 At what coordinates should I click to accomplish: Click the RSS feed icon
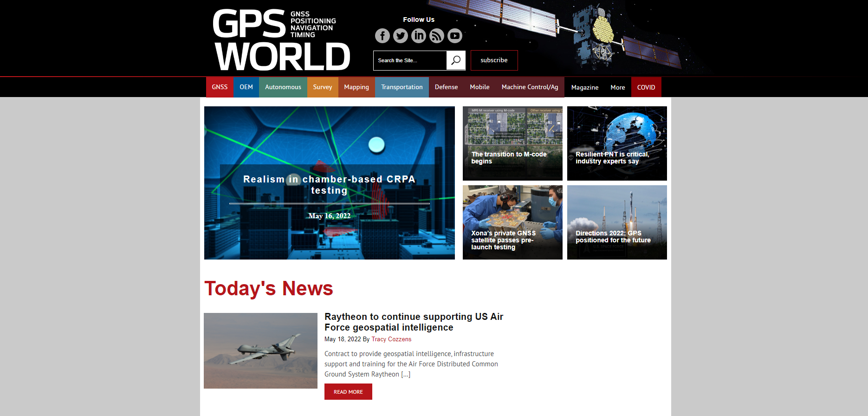tap(436, 36)
